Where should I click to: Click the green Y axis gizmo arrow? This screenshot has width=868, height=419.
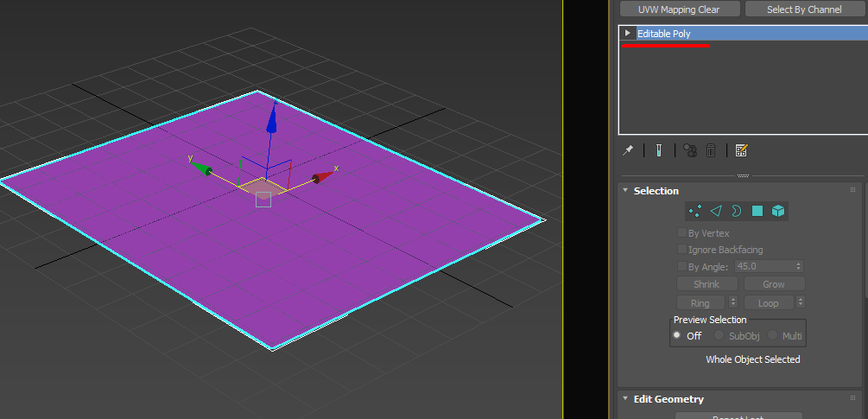[x=203, y=169]
